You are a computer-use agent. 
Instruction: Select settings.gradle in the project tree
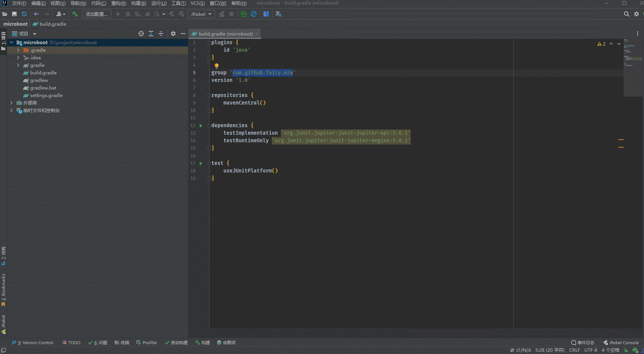pyautogui.click(x=46, y=95)
